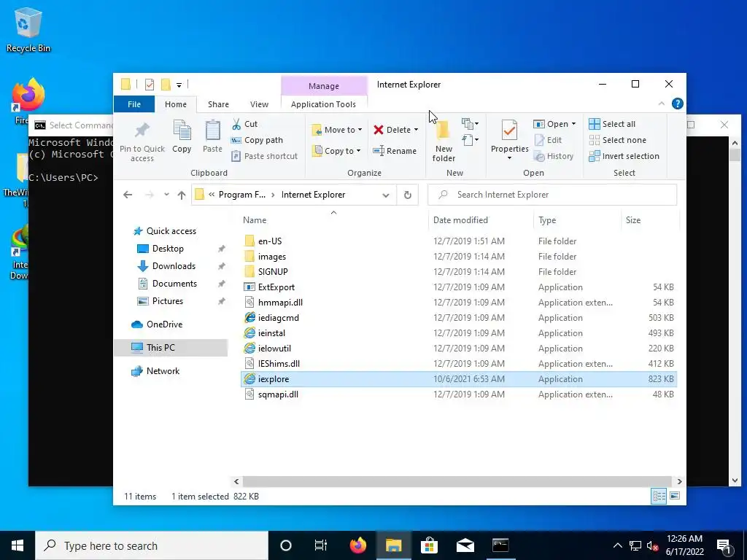Screen dimensions: 747x560
Task: Click Edit in the Open group
Action: click(549, 140)
